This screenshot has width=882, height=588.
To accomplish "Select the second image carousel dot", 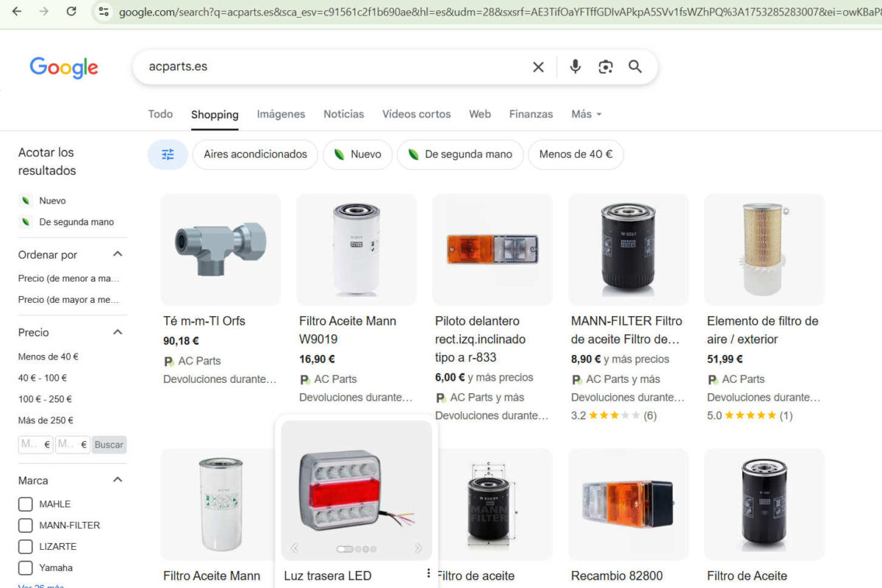I will point(358,549).
